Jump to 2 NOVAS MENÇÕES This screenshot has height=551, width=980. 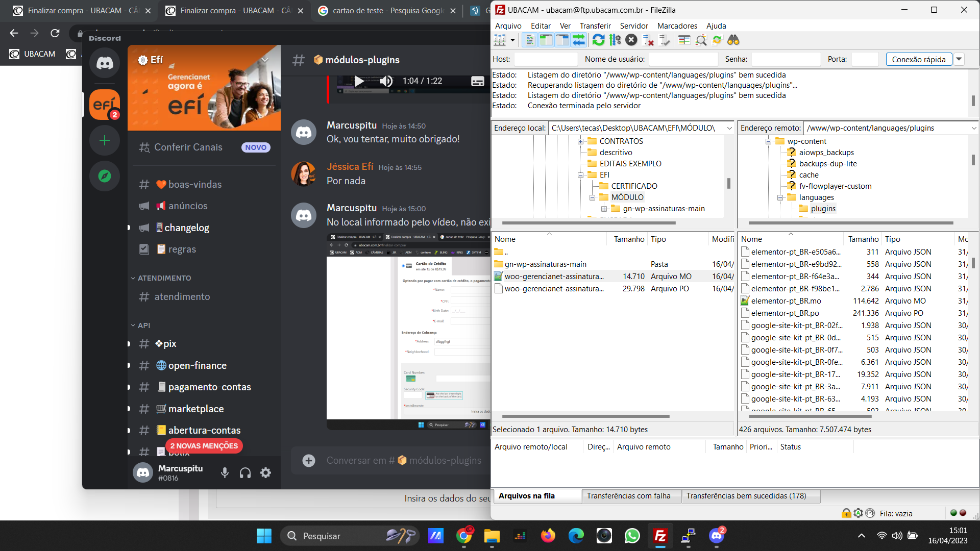point(204,446)
